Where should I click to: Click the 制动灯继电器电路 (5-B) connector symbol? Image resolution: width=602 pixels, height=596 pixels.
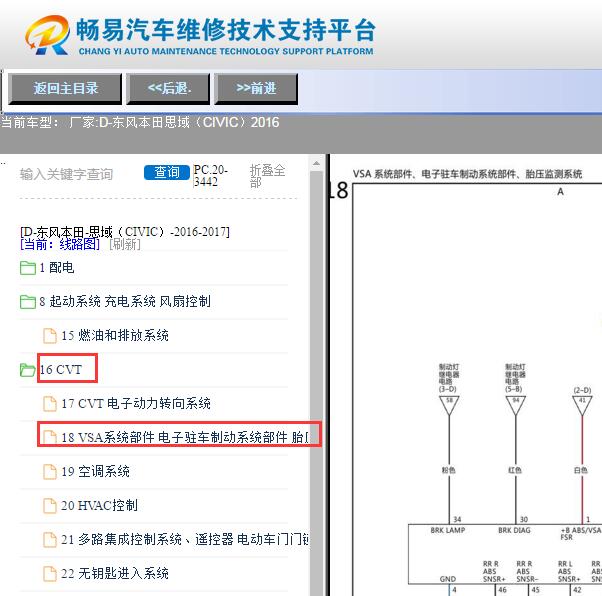pos(516,406)
